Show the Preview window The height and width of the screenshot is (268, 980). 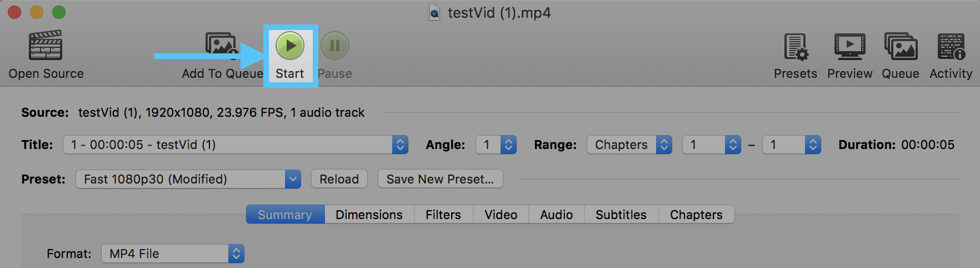coord(849,47)
